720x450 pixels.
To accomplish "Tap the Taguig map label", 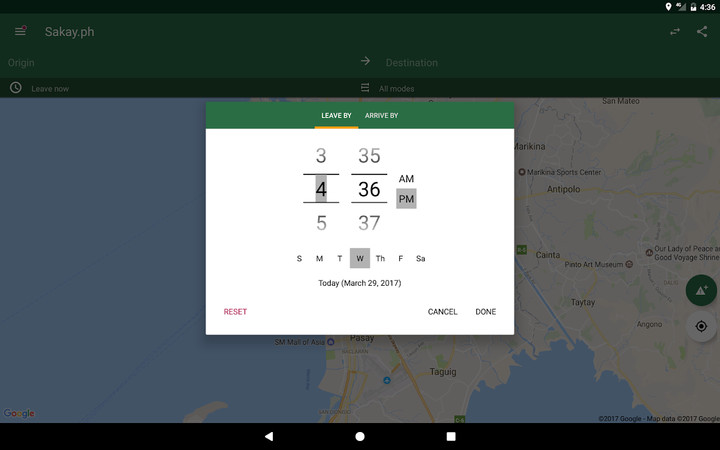I will coord(443,371).
